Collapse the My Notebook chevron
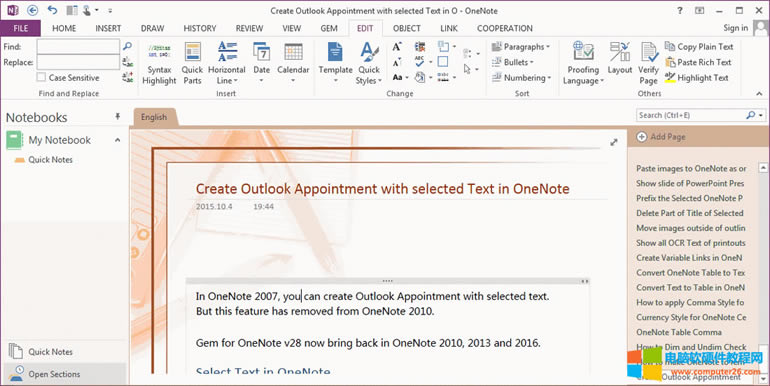This screenshot has height=386, width=770. tap(117, 140)
